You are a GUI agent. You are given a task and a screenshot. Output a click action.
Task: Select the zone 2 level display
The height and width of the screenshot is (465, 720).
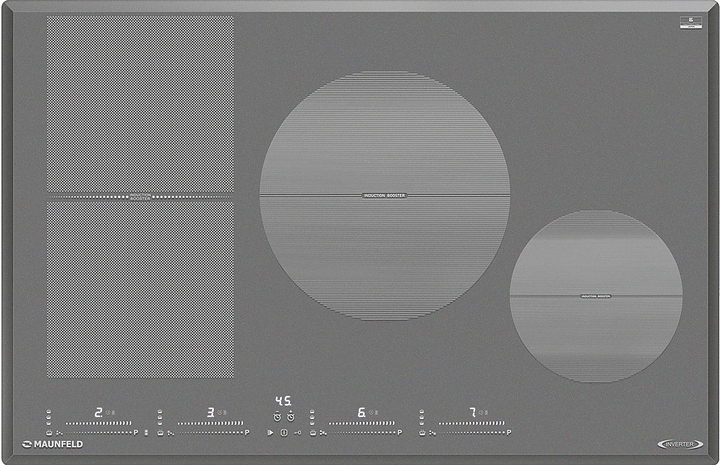pos(99,411)
